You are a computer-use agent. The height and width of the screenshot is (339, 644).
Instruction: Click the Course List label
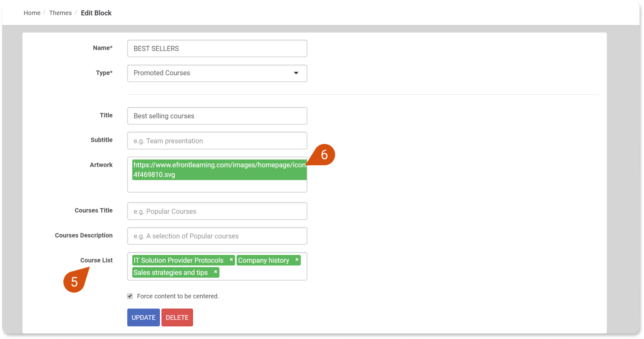[x=96, y=260]
